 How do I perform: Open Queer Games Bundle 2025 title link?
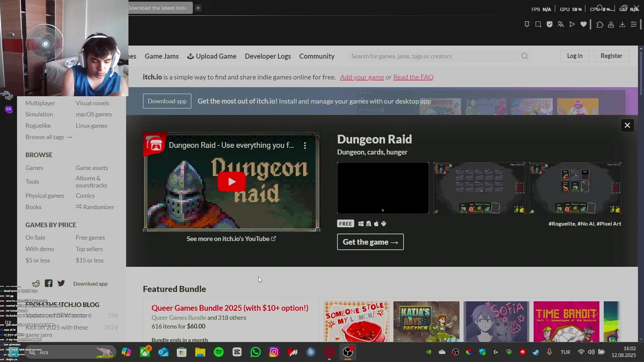(230, 308)
